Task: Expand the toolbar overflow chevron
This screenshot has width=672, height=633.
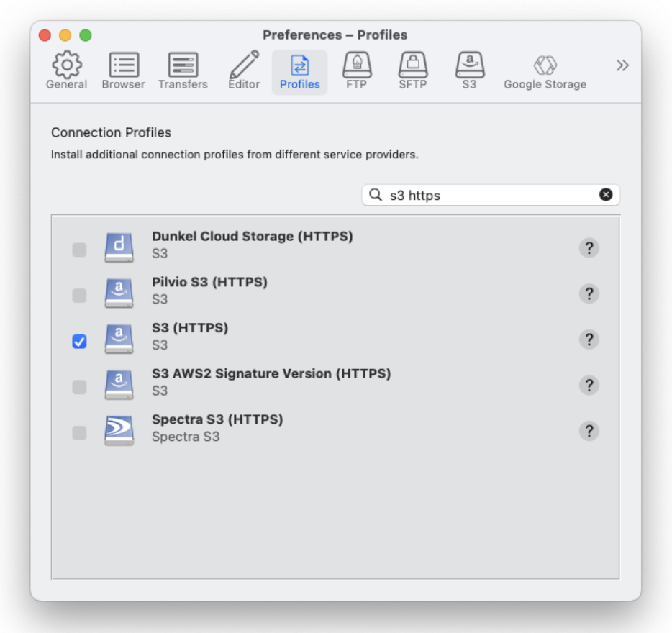Action: [x=622, y=66]
